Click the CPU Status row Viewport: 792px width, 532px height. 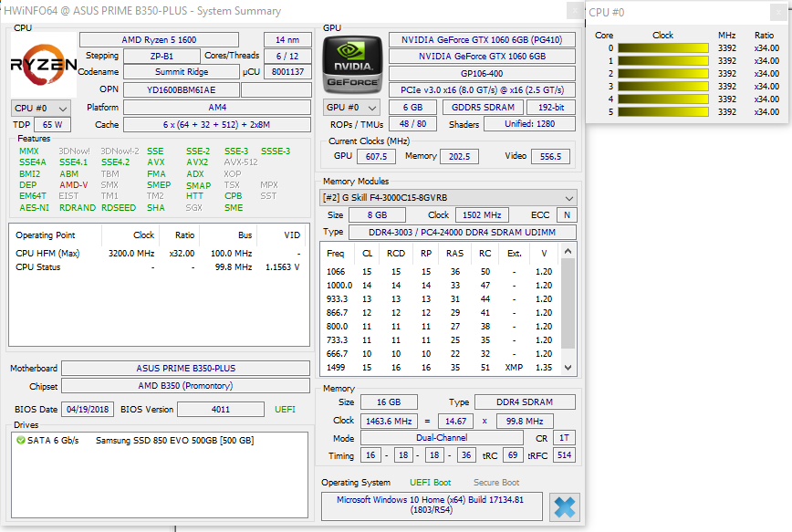click(158, 266)
